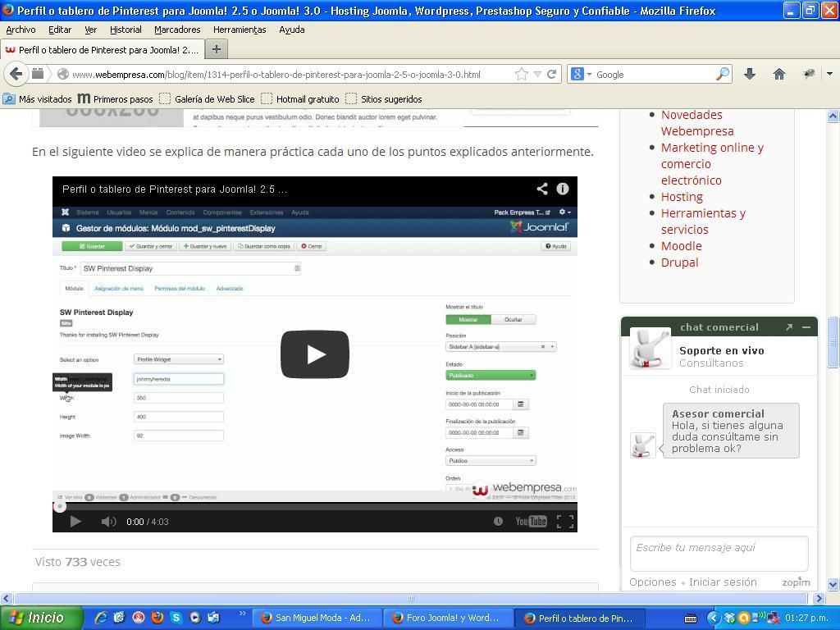
Task: Open the Archivo menu
Action: pos(21,30)
